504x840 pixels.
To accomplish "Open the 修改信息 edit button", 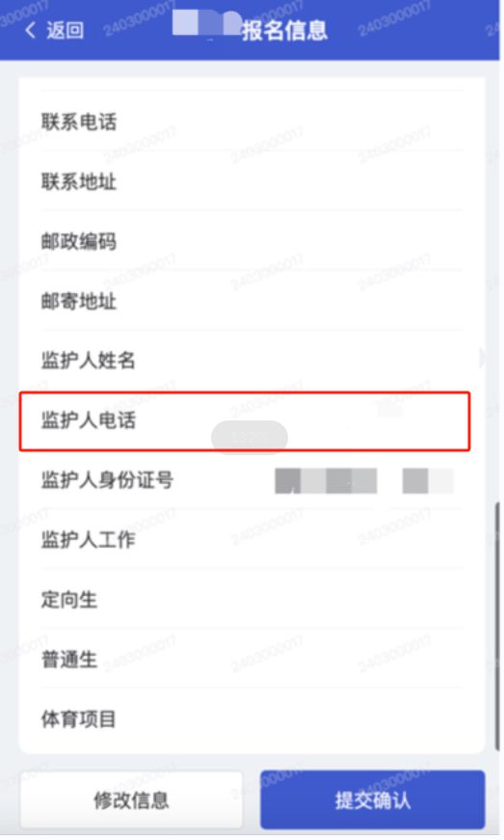I will [x=131, y=799].
